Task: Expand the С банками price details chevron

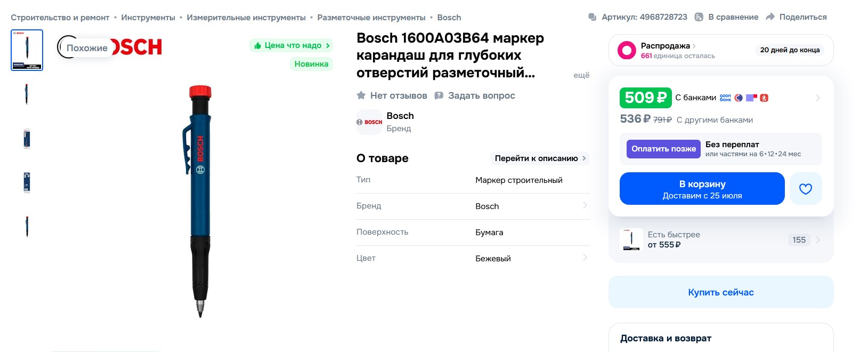Action: [817, 98]
